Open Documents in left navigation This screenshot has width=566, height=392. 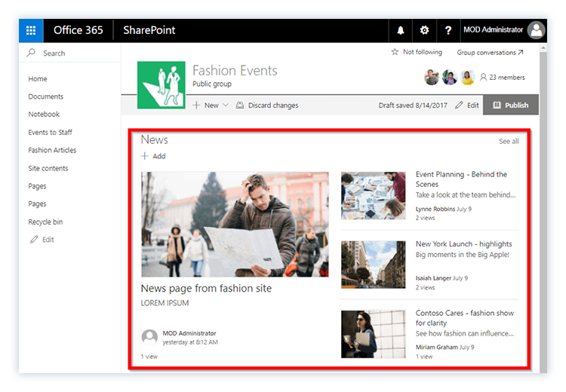coord(46,96)
